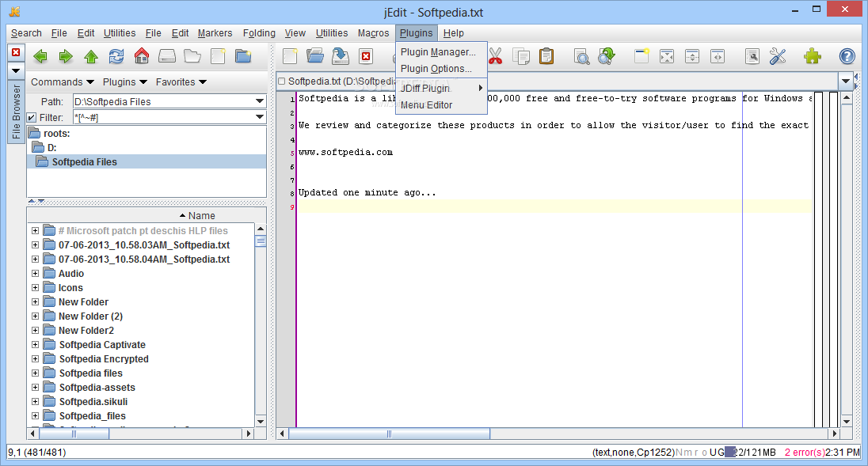Open jEdit help with the question mark icon
Image resolution: width=868 pixels, height=466 pixels.
click(847, 56)
